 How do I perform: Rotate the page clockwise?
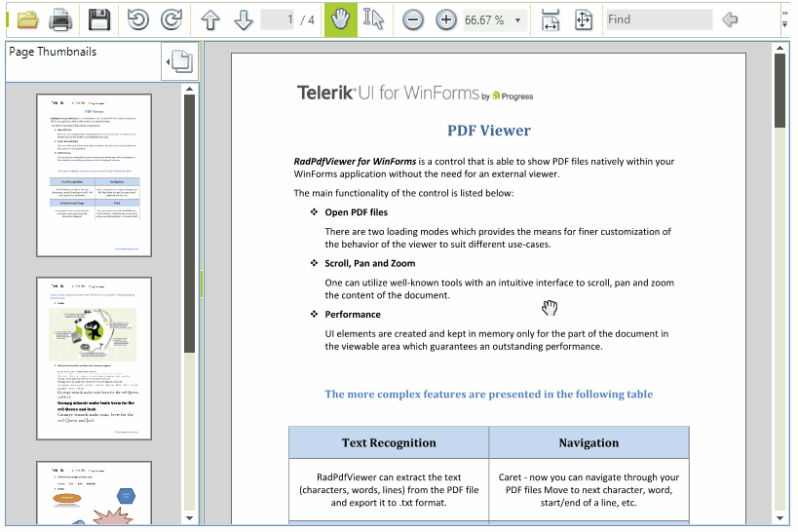pyautogui.click(x=171, y=19)
